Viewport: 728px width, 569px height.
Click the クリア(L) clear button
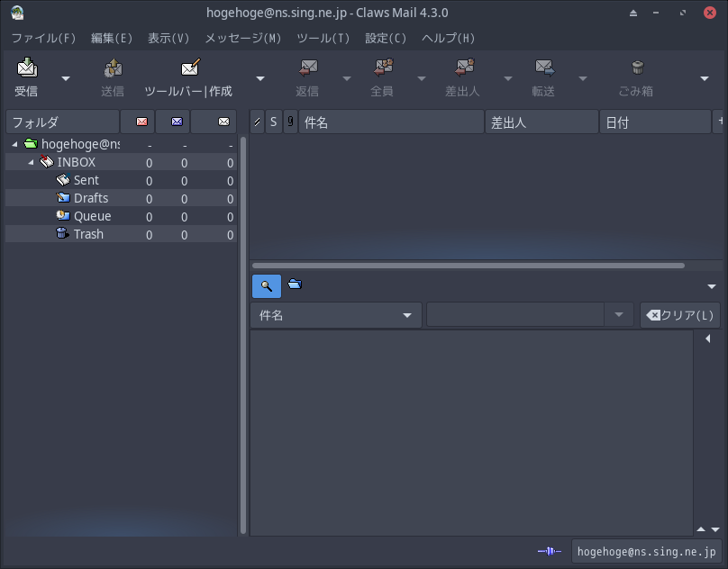point(679,315)
